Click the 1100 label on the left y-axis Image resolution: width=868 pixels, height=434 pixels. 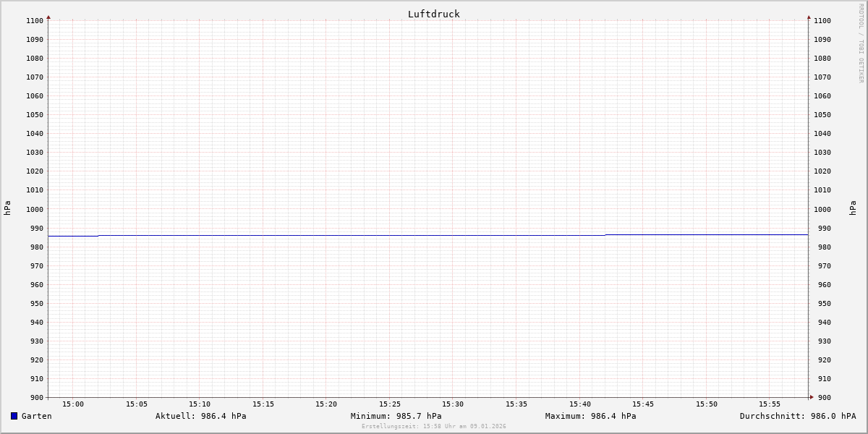point(34,21)
